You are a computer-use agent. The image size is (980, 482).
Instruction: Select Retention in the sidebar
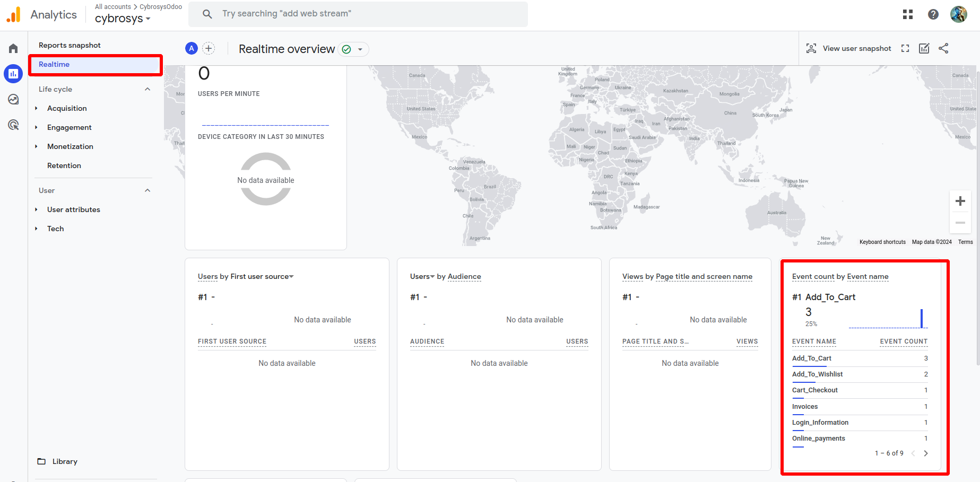tap(64, 165)
